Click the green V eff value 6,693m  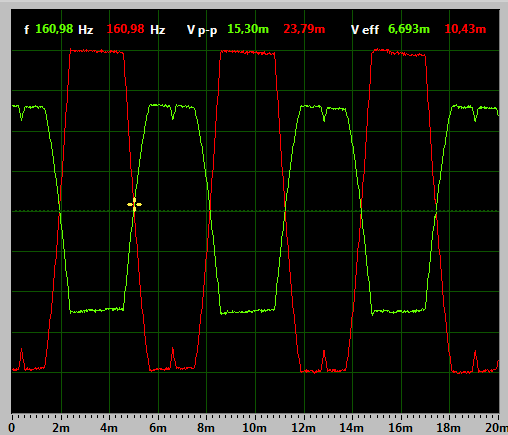[x=409, y=29]
